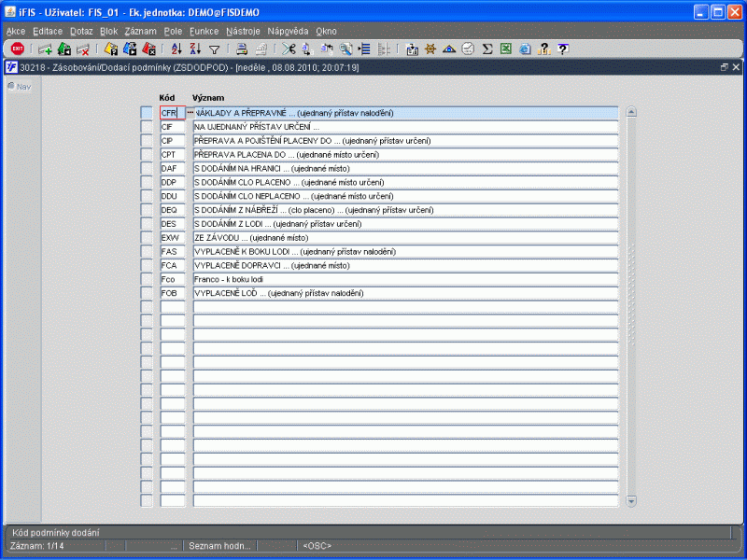Open the Nápověda menu

(x=288, y=32)
